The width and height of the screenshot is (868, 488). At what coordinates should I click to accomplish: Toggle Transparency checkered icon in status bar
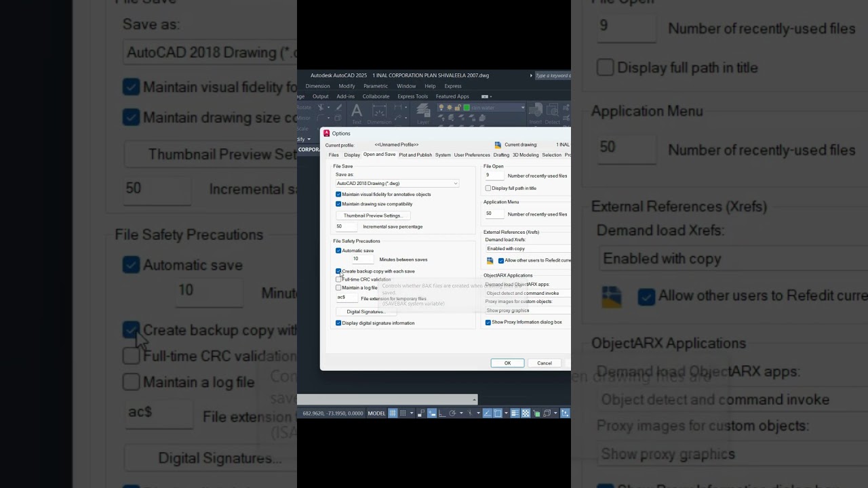526,413
